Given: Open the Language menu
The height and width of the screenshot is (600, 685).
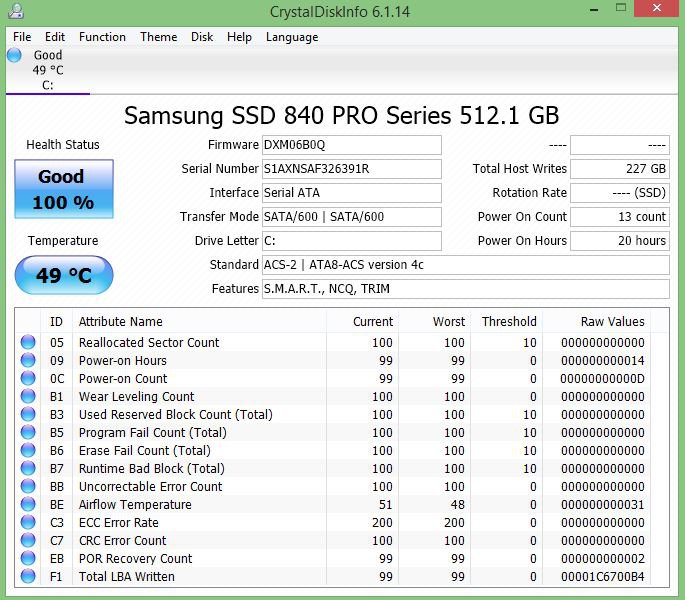Looking at the screenshot, I should coord(292,37).
